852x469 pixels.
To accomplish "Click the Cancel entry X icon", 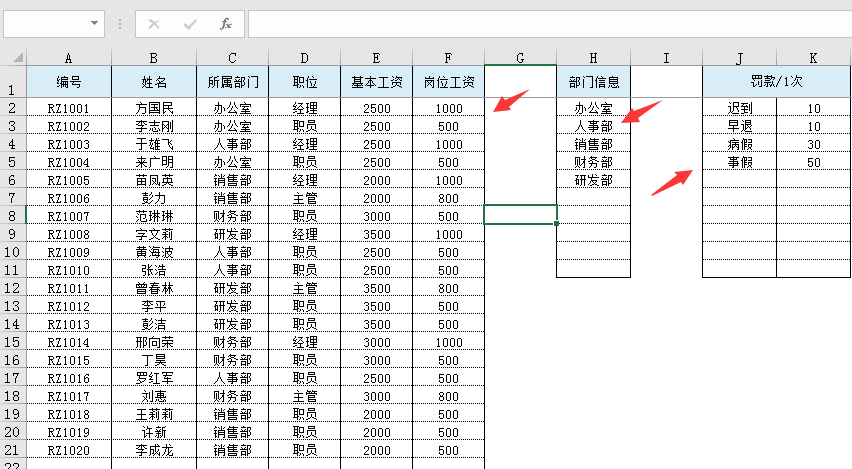I will [x=154, y=24].
